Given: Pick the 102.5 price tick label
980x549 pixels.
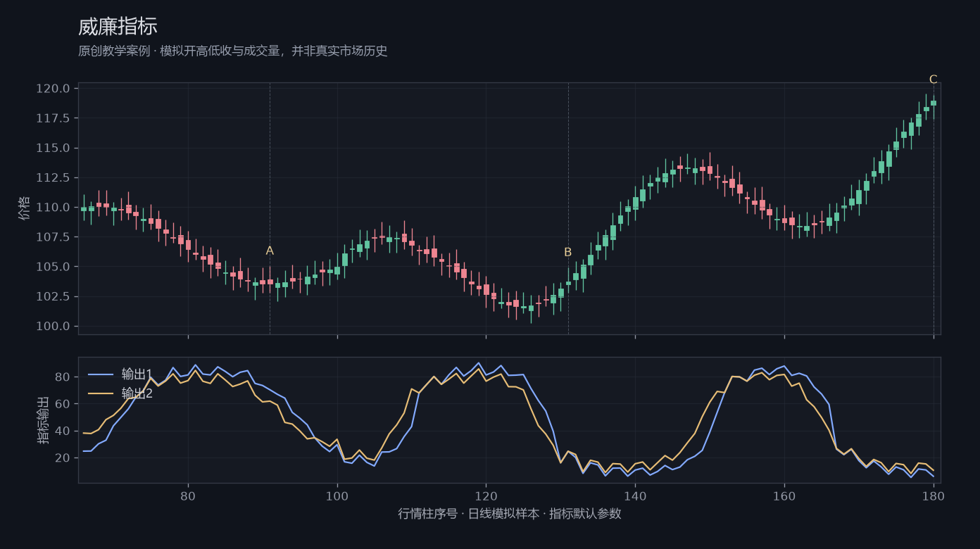Looking at the screenshot, I should pyautogui.click(x=54, y=296).
